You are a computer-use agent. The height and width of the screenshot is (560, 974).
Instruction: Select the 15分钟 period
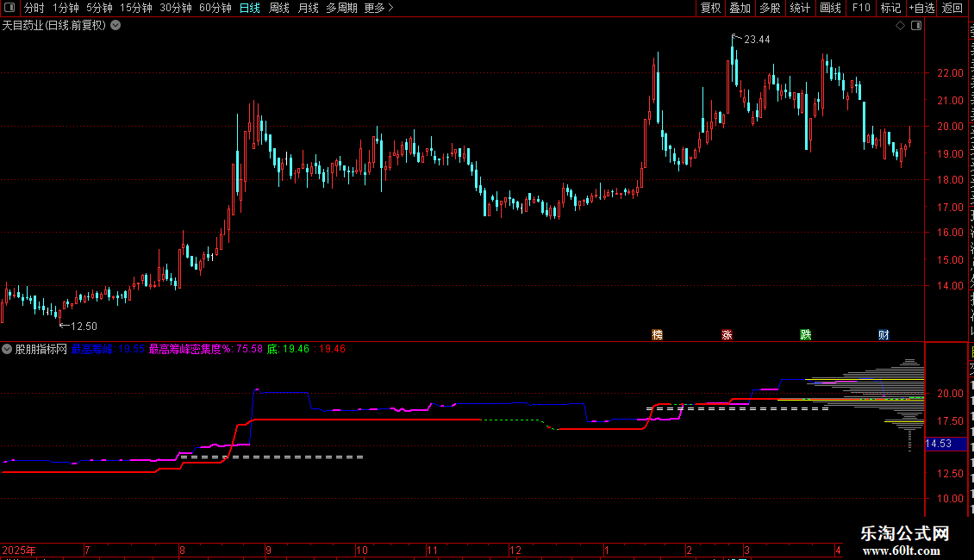click(136, 8)
